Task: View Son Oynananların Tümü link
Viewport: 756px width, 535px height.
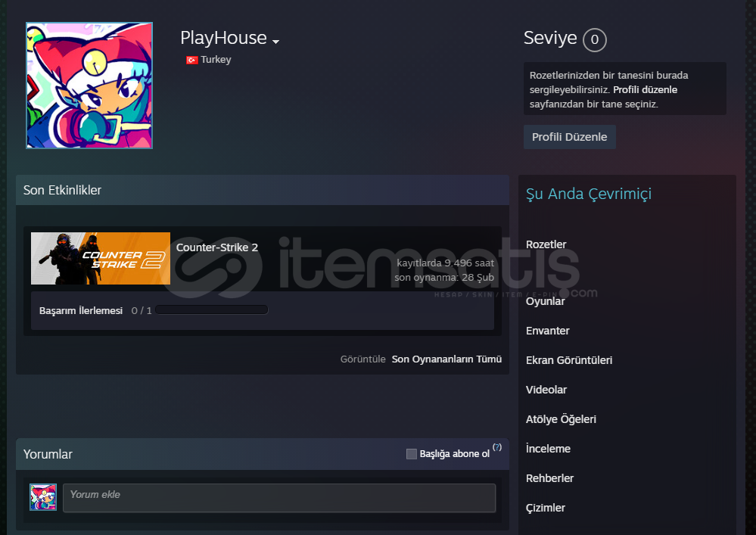Action: 446,359
